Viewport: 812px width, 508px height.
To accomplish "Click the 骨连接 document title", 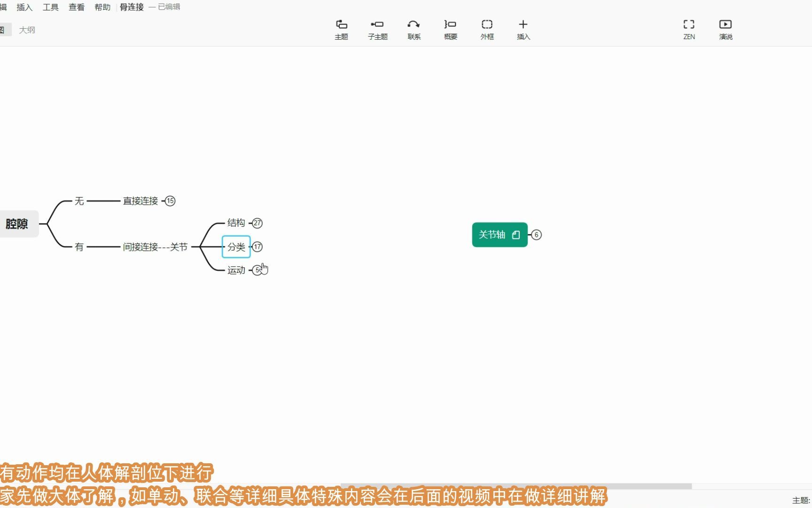I will pos(132,7).
